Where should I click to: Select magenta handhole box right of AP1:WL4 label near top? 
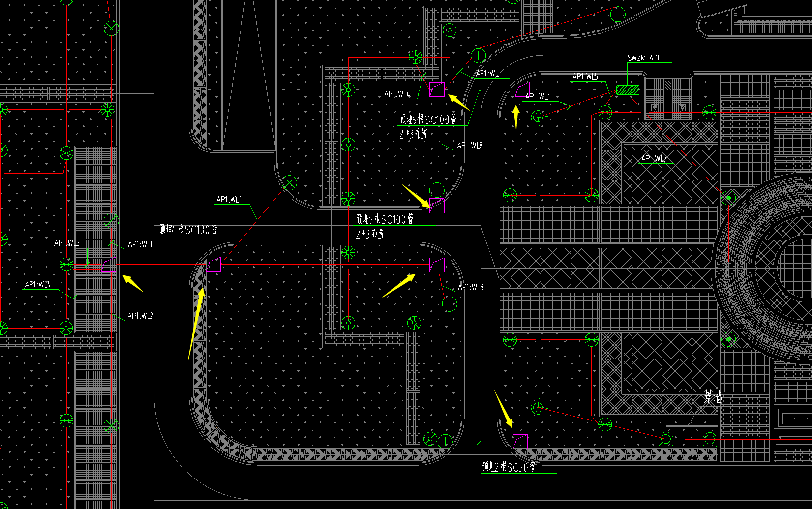point(437,90)
